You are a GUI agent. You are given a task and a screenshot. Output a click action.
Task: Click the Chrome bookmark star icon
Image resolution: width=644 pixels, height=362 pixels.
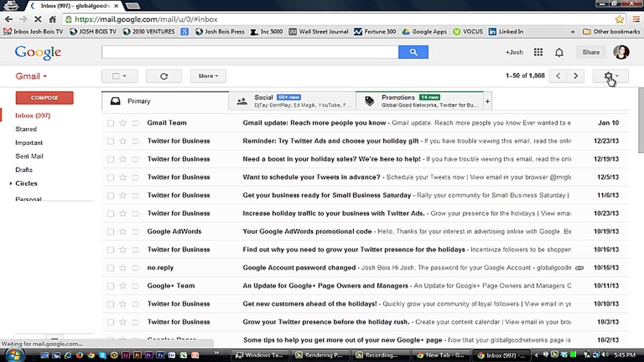pos(619,19)
